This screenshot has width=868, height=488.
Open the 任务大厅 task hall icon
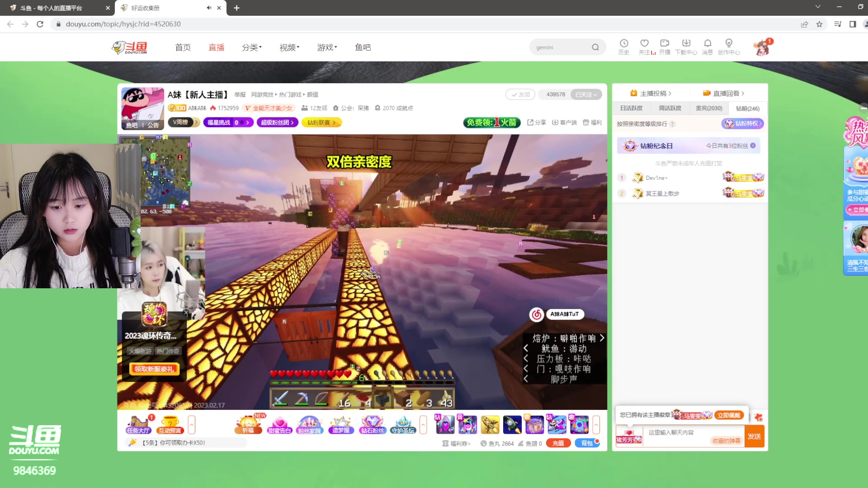(x=138, y=425)
